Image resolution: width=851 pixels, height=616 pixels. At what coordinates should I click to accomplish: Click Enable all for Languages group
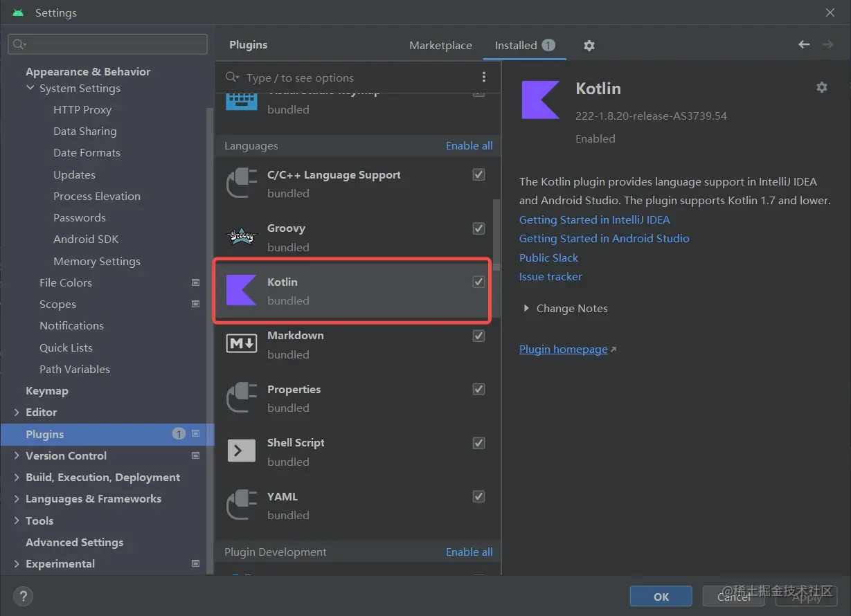(469, 145)
